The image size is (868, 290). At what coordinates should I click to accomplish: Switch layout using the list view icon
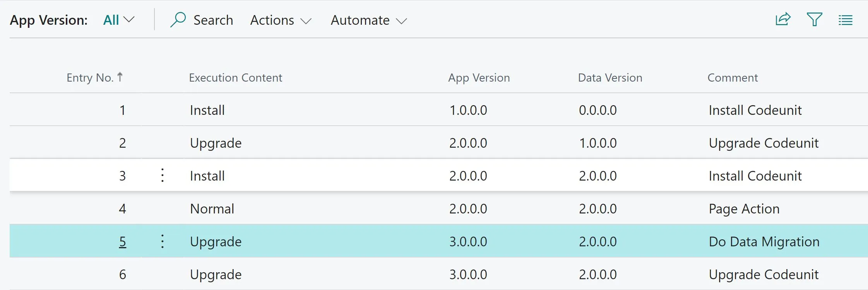pos(845,20)
